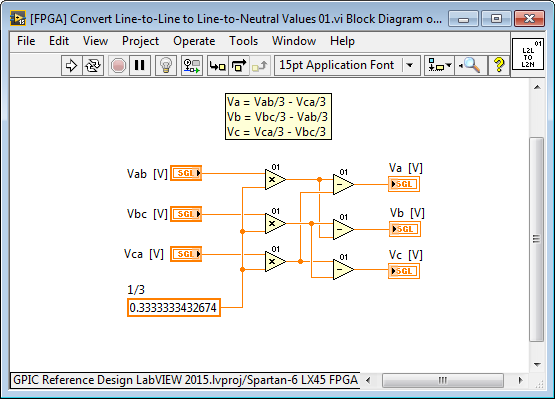This screenshot has width=555, height=399.
Task: Click the 1/3 numeric constant field
Action: pos(174,308)
